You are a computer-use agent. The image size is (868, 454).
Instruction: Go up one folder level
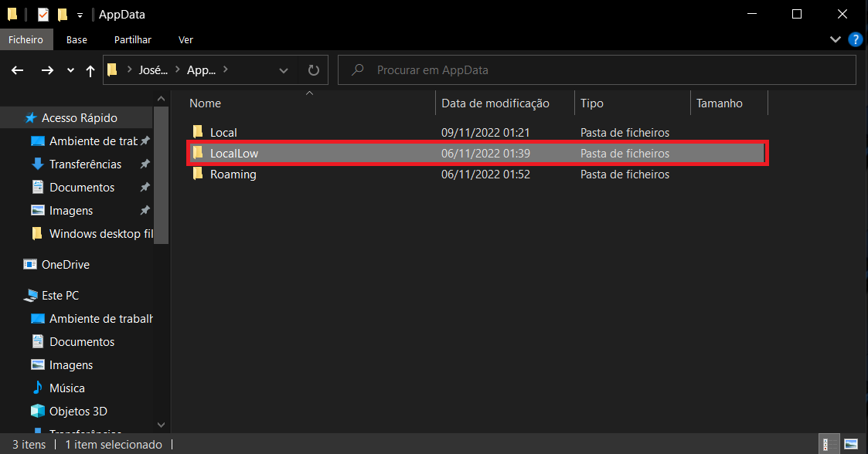[90, 70]
